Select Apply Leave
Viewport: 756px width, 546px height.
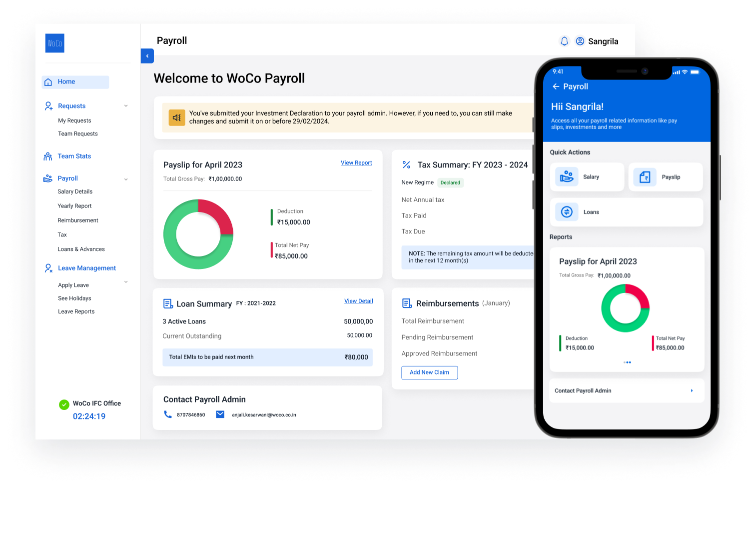(x=73, y=285)
